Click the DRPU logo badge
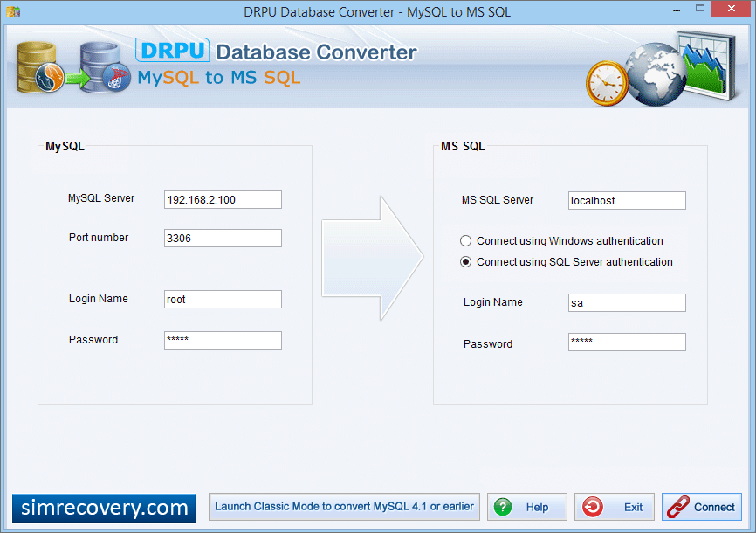Screen dimensions: 756x533 [x=173, y=50]
